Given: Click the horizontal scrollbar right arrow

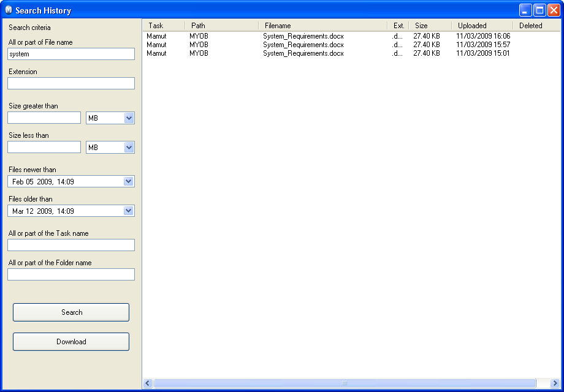Looking at the screenshot, I should (x=555, y=383).
